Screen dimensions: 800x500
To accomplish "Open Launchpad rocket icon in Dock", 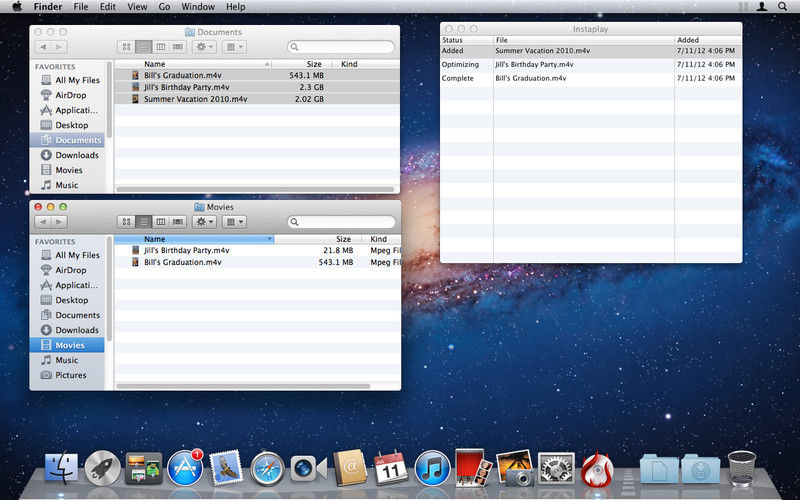I will (102, 468).
